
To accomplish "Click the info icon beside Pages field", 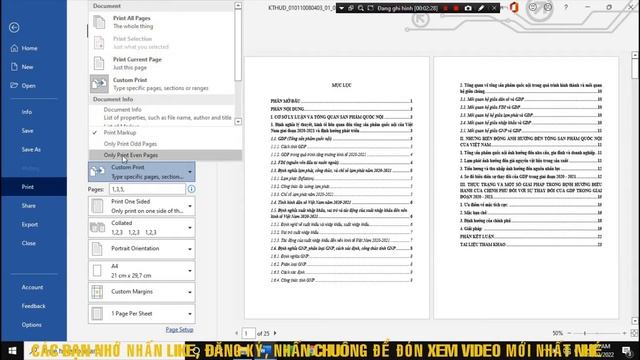I will click(x=191, y=189).
